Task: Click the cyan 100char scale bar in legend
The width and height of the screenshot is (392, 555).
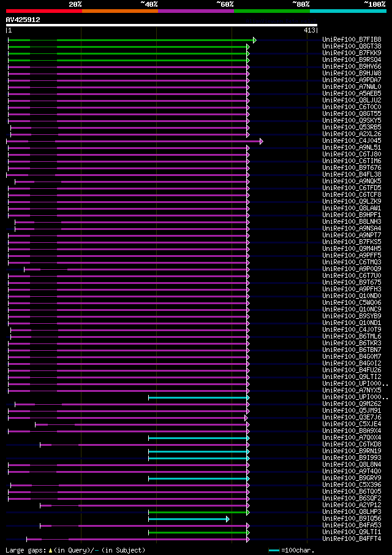Action: [x=274, y=550]
